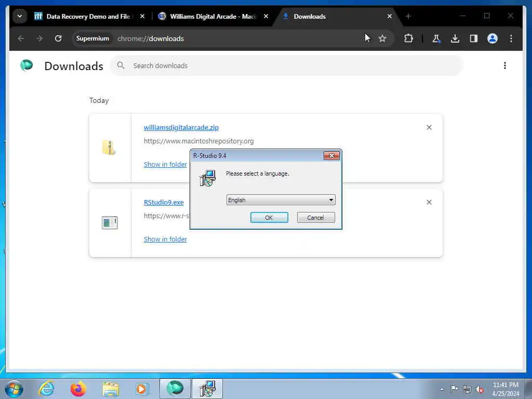Open the browser downloads toolbar button
This screenshot has height=399, width=532.
pos(455,38)
